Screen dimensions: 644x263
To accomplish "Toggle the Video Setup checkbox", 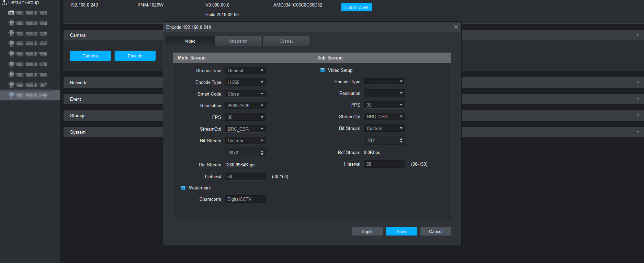I will point(323,70).
